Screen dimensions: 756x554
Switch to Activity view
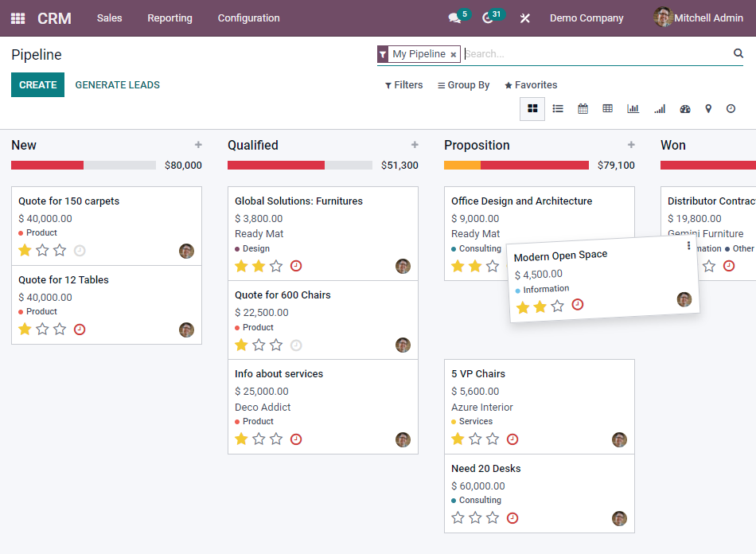[x=731, y=109]
